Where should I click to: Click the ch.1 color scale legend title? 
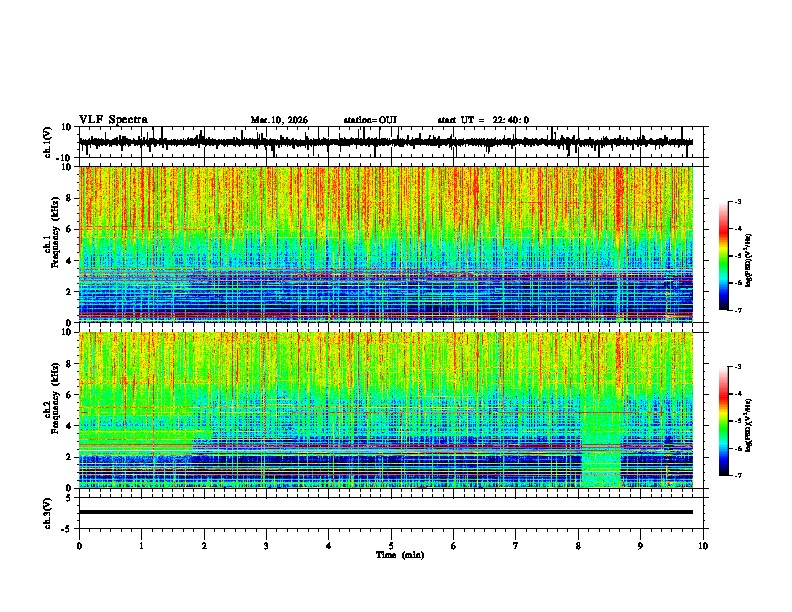748,261
